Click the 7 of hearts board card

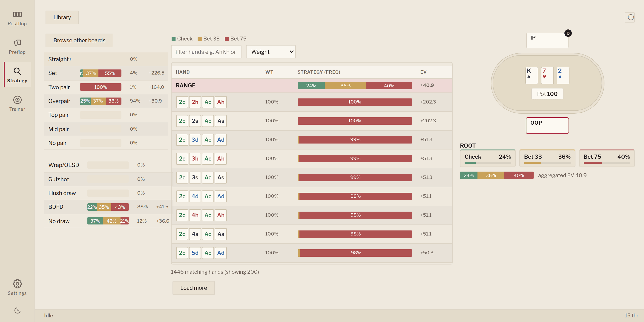pos(547,75)
